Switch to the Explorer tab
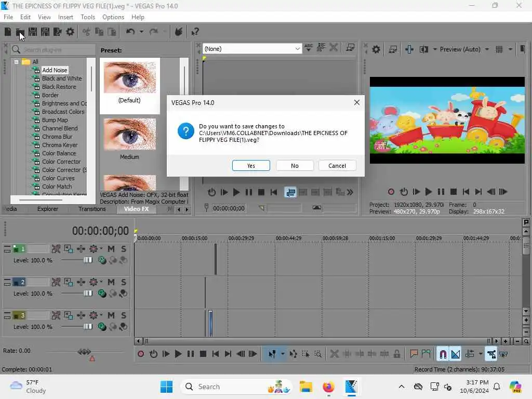Image resolution: width=532 pixels, height=399 pixels. click(47, 209)
